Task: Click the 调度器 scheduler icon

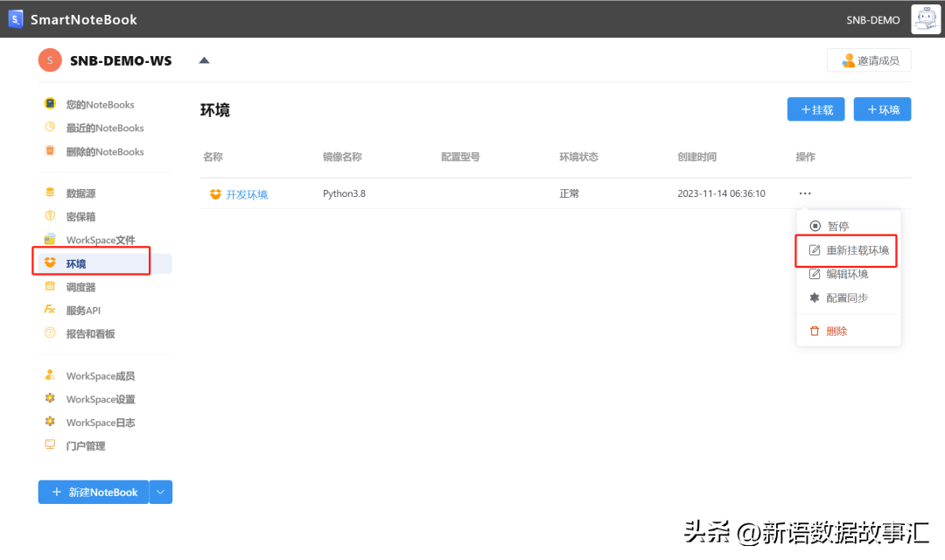Action: [50, 287]
